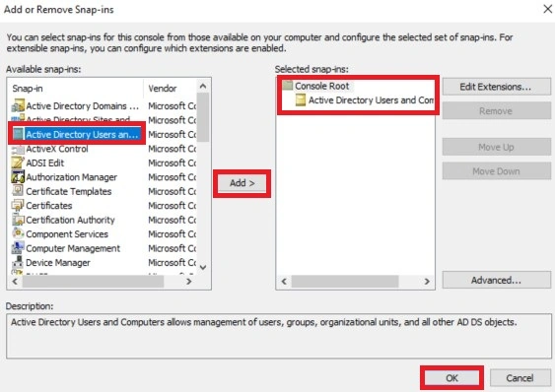Click the icon of the selected Active Directory Users and Computers snap-in

click(301, 100)
